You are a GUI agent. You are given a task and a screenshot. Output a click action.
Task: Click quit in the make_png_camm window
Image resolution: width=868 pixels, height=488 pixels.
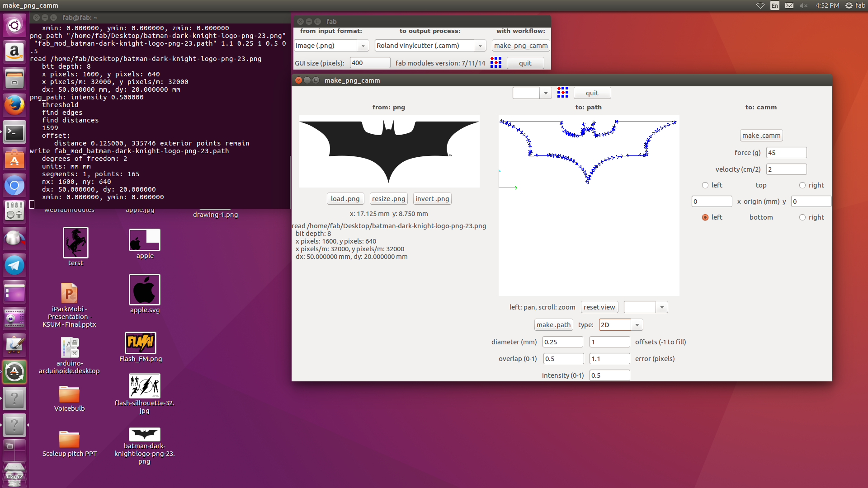click(592, 93)
